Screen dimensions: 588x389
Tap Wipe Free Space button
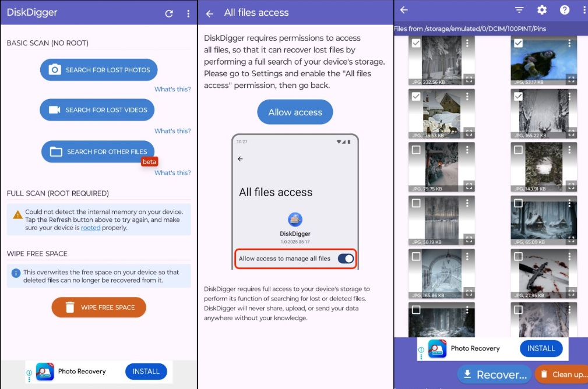pos(98,307)
